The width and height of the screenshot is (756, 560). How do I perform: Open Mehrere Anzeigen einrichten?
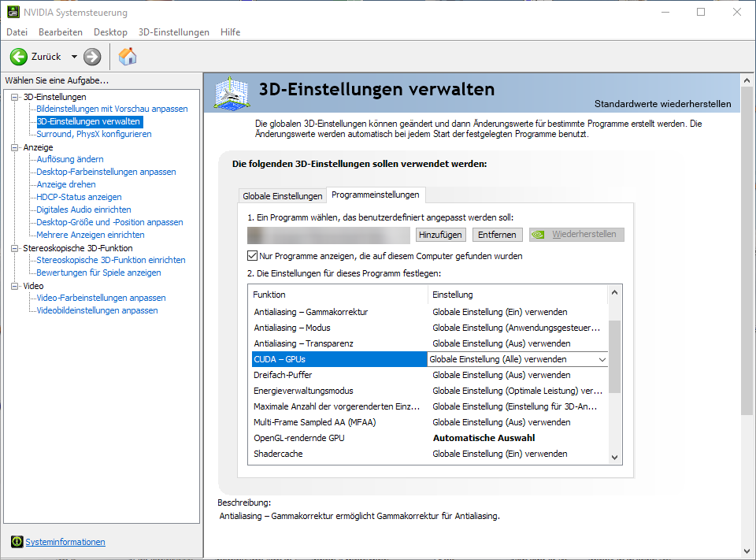click(91, 235)
